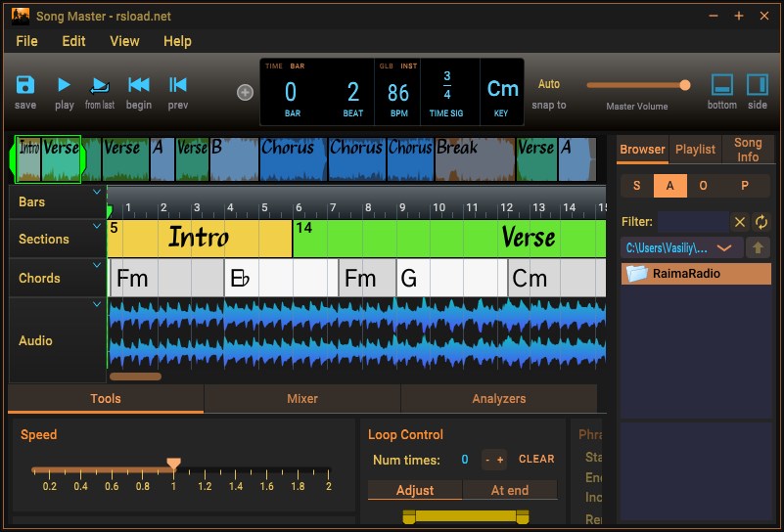Image resolution: width=784 pixels, height=532 pixels.
Task: Click the play from last icon
Action: [x=99, y=85]
